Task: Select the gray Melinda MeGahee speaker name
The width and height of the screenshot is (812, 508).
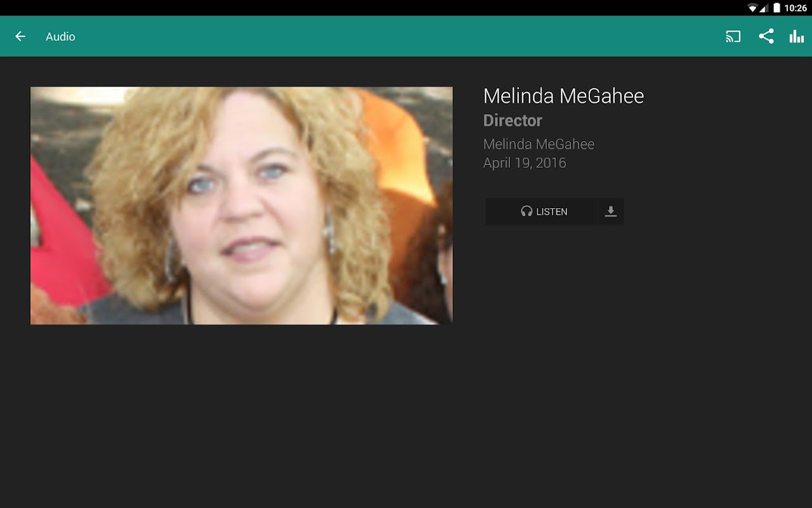Action: (539, 144)
